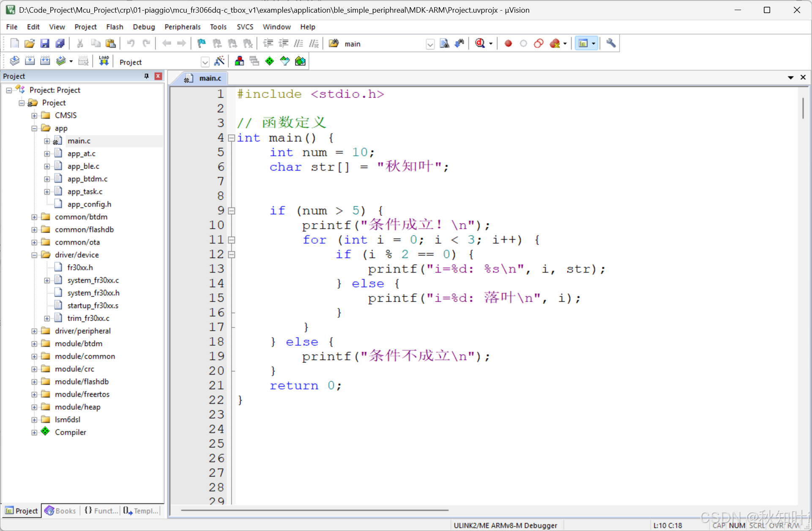Open the Flash menu
This screenshot has height=531, width=812.
[x=115, y=27]
